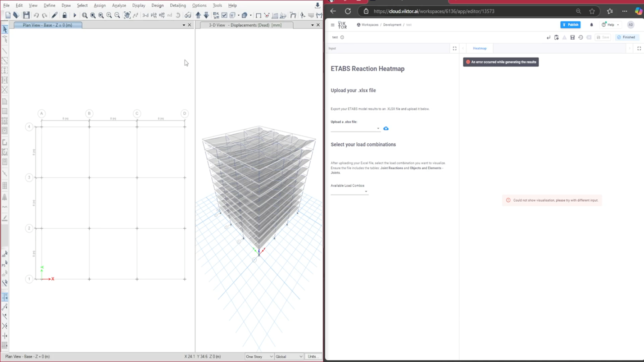Viewport: 644px width, 362px height.
Task: Click the cloud upload icon
Action: click(386, 128)
